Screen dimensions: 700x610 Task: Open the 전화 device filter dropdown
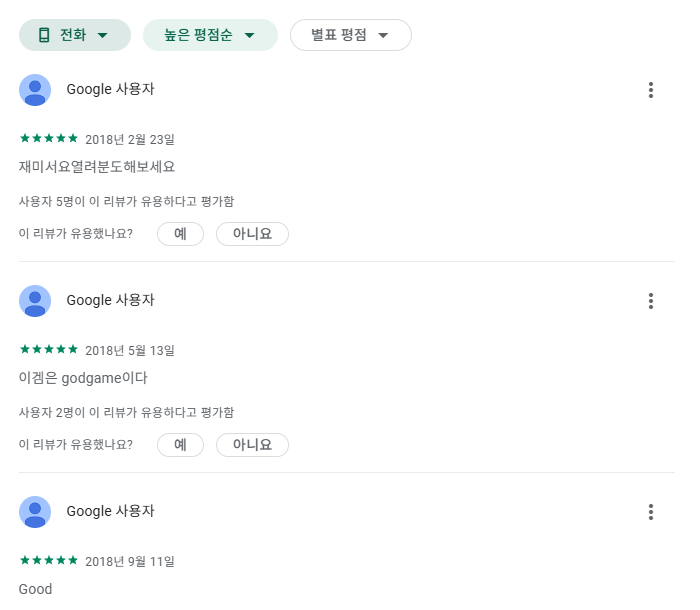[75, 35]
